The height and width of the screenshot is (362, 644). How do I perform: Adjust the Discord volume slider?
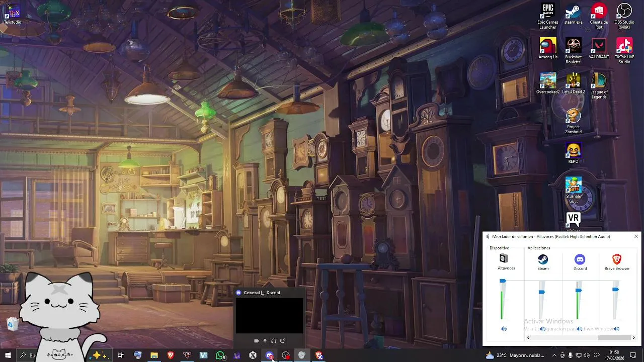(x=579, y=291)
